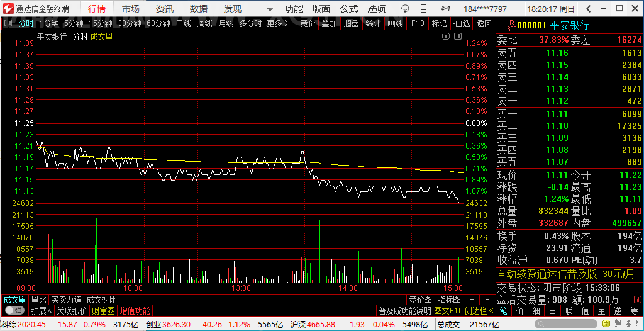Open 图文F10 link
Viewport: 644px width, 331px height.
coord(448,310)
